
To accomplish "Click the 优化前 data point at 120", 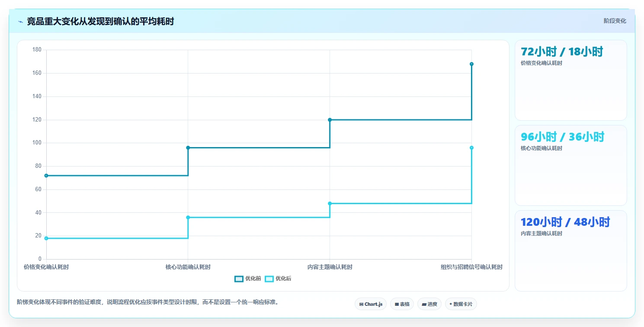I will (330, 120).
